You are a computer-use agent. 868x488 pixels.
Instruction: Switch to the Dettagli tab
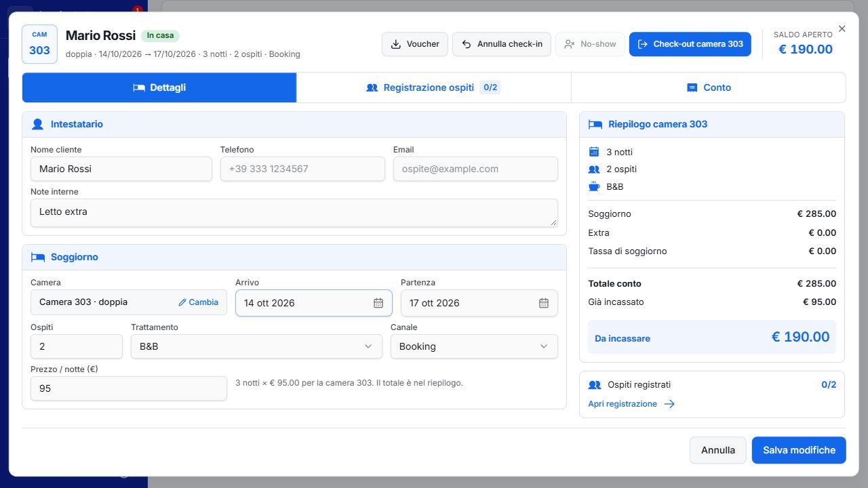[159, 87]
